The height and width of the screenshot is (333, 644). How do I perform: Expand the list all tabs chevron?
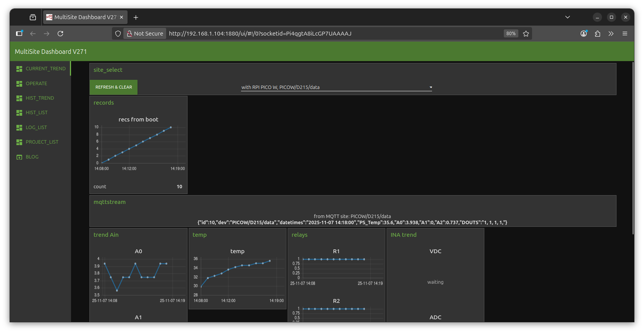tap(568, 17)
